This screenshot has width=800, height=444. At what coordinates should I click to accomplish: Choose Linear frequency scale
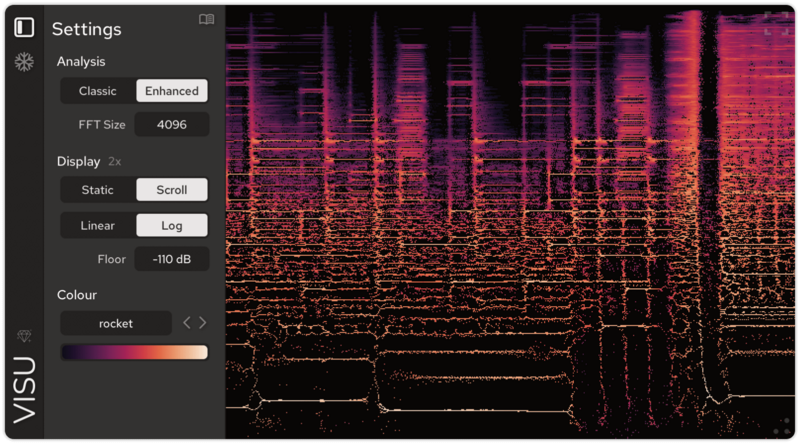pyautogui.click(x=97, y=226)
